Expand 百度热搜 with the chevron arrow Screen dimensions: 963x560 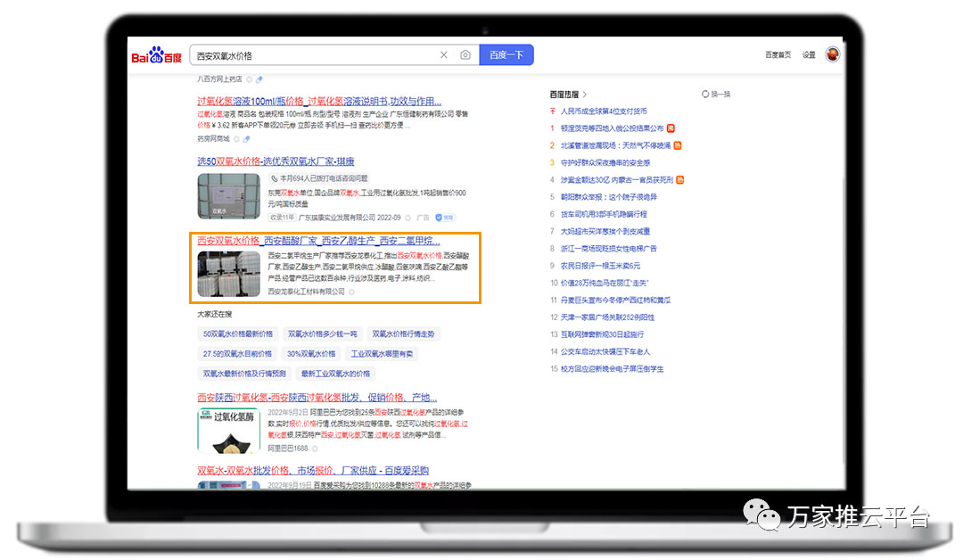point(585,94)
